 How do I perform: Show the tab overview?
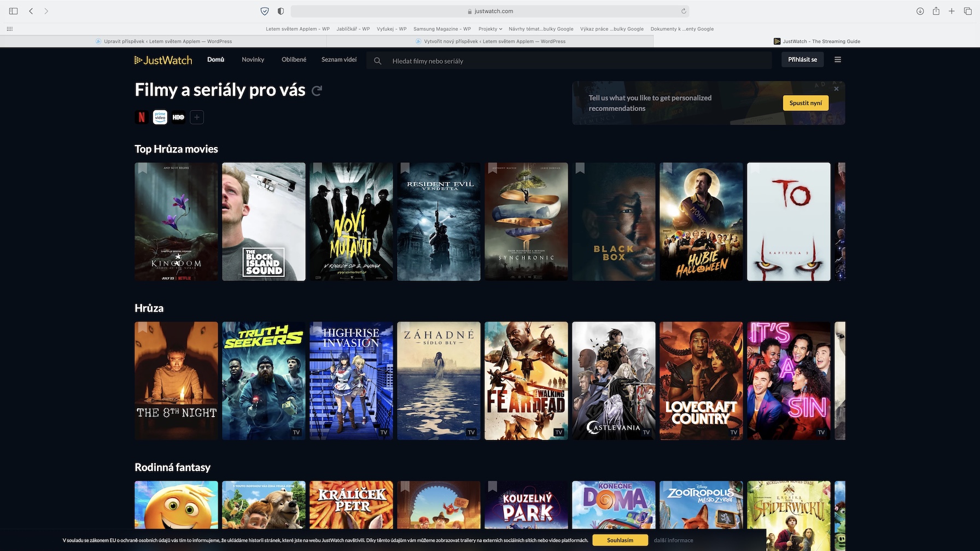point(967,11)
